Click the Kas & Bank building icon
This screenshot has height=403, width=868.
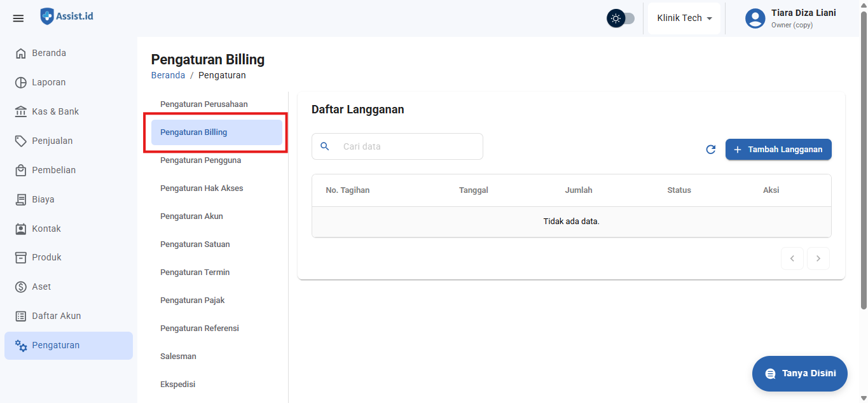(21, 112)
